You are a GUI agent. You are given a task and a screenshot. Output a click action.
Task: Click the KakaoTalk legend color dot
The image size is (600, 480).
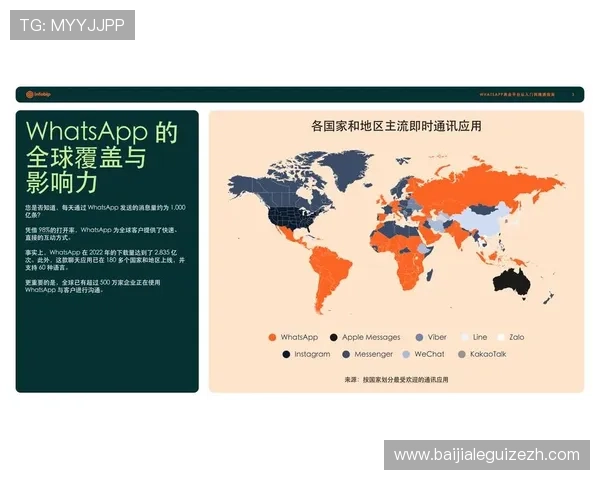click(x=461, y=354)
